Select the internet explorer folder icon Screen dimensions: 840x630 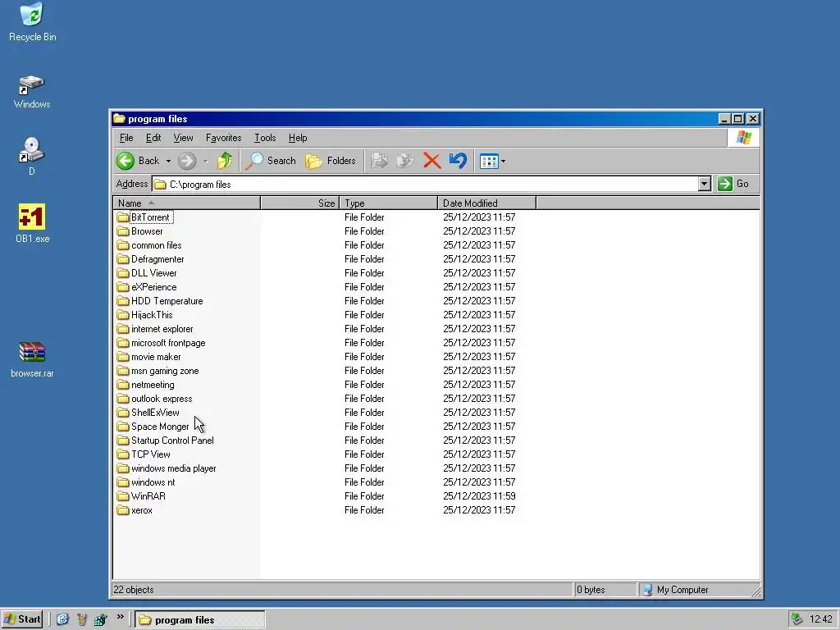coord(123,328)
